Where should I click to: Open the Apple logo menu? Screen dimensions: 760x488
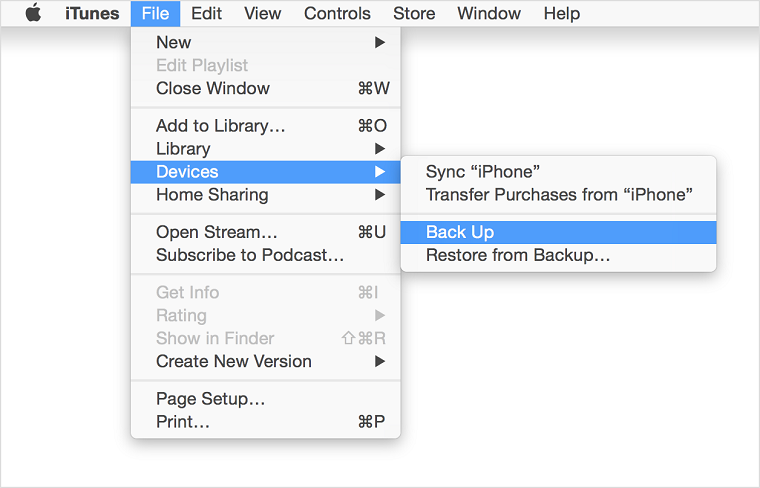pos(33,14)
